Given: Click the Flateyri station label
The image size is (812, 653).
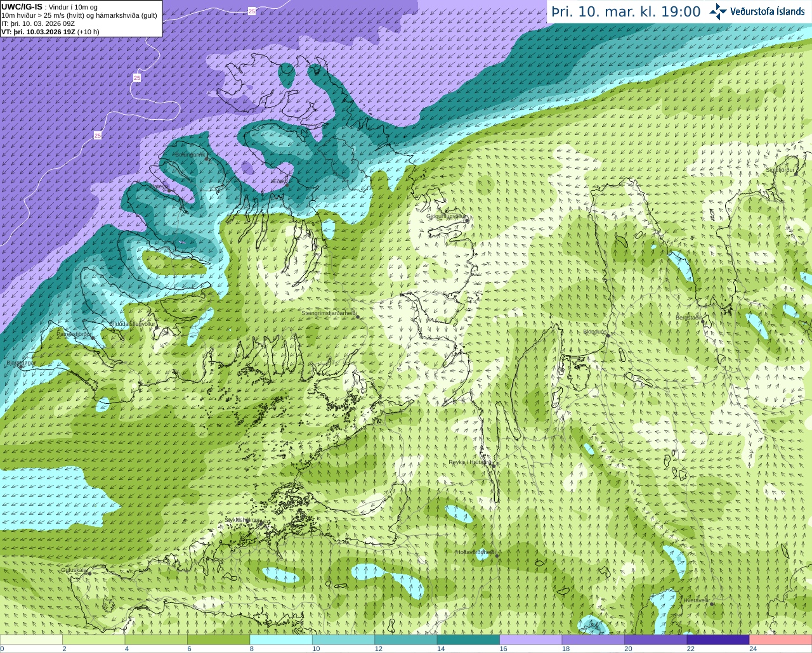Looking at the screenshot, I should point(158,186).
